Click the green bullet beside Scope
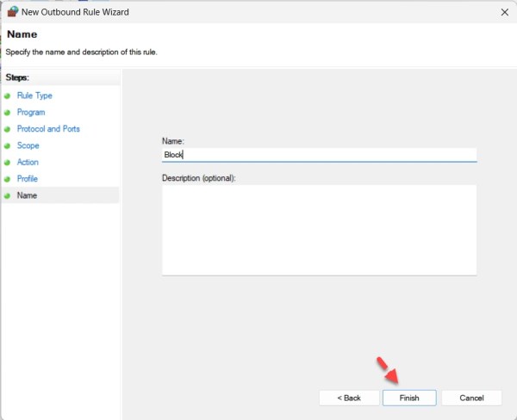 pos(7,146)
